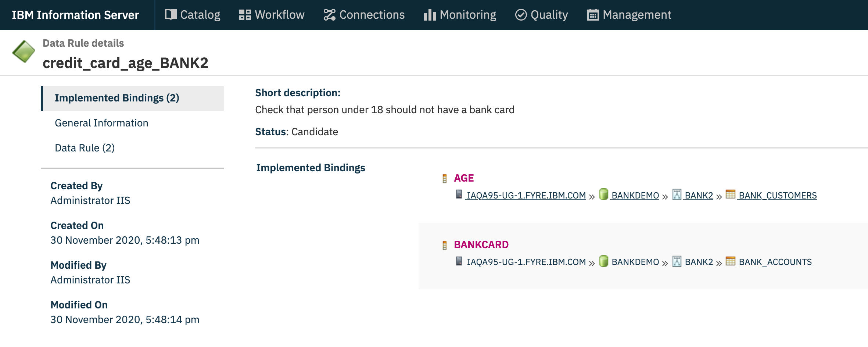868x347 pixels.
Task: Select the Data Rule (2) section
Action: pyautogui.click(x=85, y=148)
